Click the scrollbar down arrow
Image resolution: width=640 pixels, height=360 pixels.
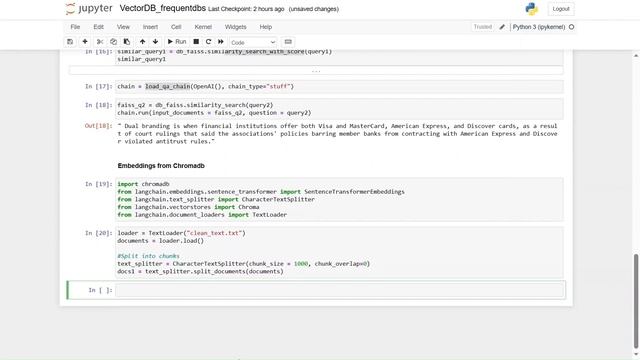pos(636,355)
